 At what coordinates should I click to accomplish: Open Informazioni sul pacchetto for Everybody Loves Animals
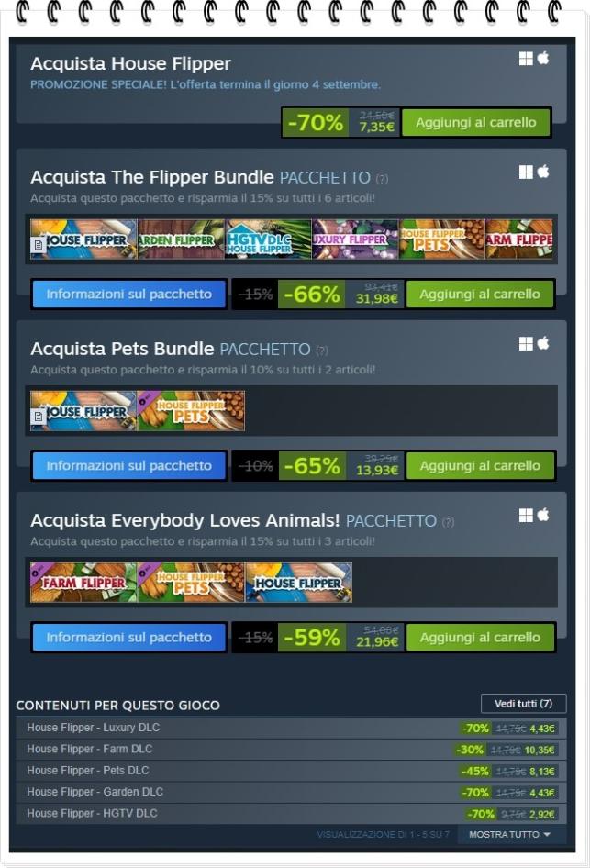(129, 637)
